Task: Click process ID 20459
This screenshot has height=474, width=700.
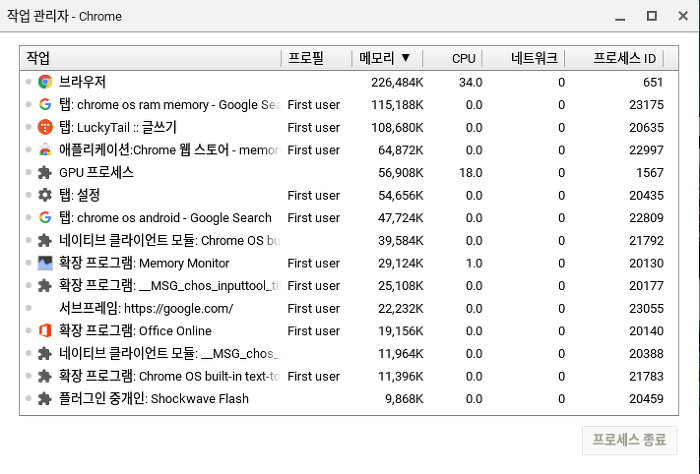Action: pyautogui.click(x=646, y=399)
